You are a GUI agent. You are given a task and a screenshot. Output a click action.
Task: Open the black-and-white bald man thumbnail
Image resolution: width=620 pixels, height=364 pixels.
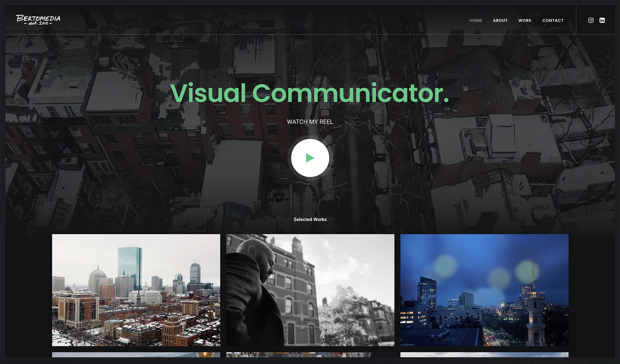click(x=310, y=290)
